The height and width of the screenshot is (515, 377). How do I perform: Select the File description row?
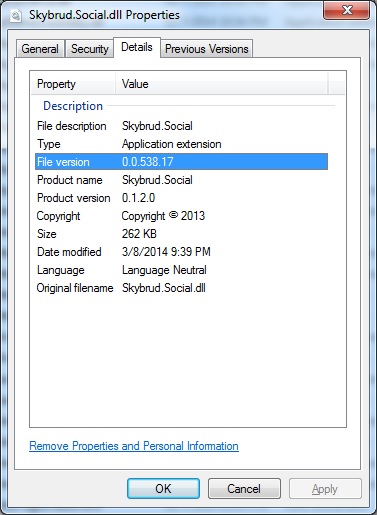(x=181, y=126)
